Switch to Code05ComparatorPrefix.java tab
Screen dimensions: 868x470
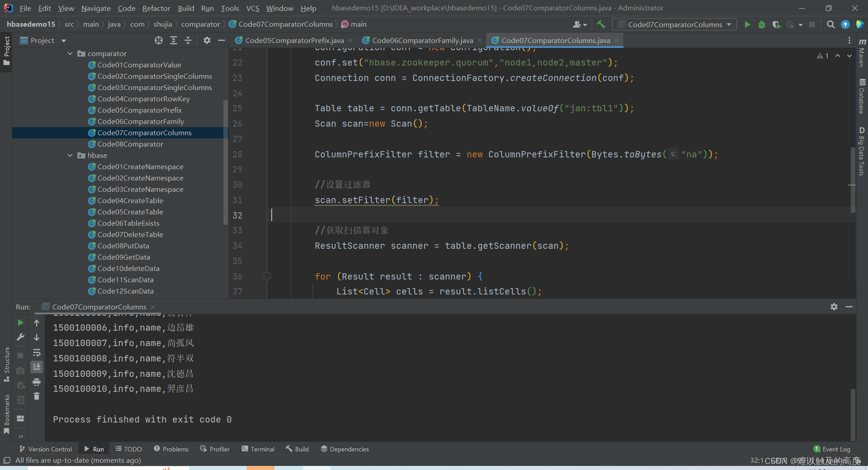294,41
